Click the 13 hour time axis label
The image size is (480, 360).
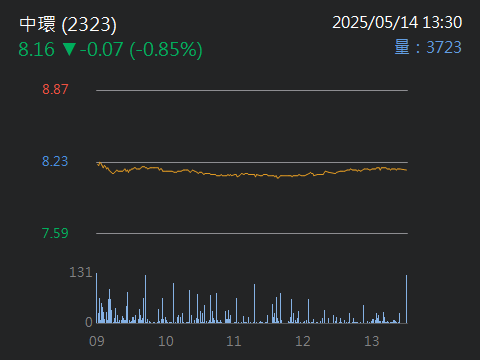(x=372, y=341)
